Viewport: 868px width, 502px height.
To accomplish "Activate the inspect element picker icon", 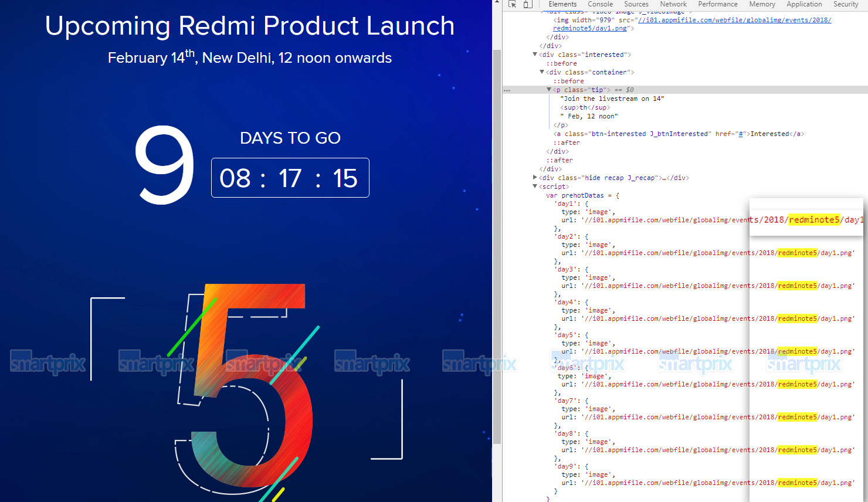I will 512,4.
